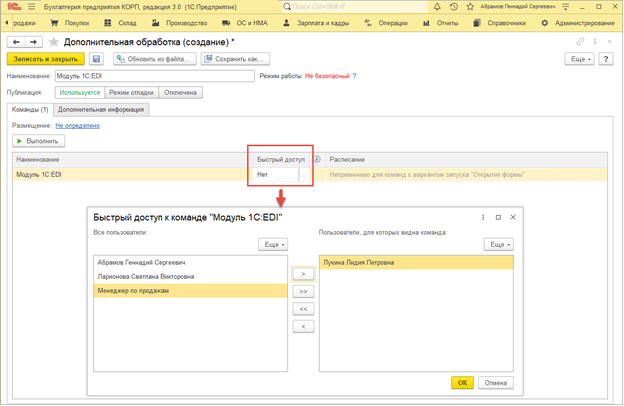The width and height of the screenshot is (624, 406).
Task: Switch to Дополнительная информация tab
Action: point(101,109)
